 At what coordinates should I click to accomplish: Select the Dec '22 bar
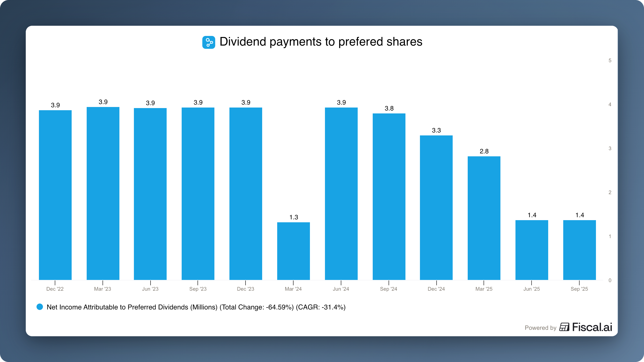(x=55, y=195)
